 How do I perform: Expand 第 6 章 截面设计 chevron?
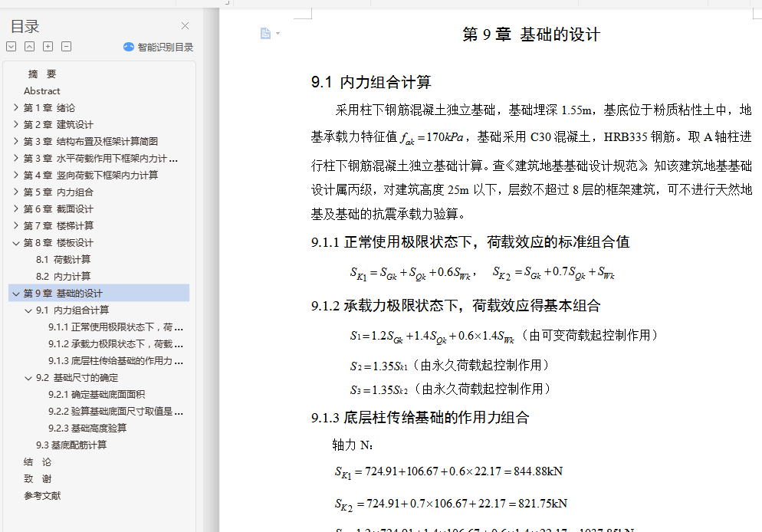(16, 209)
